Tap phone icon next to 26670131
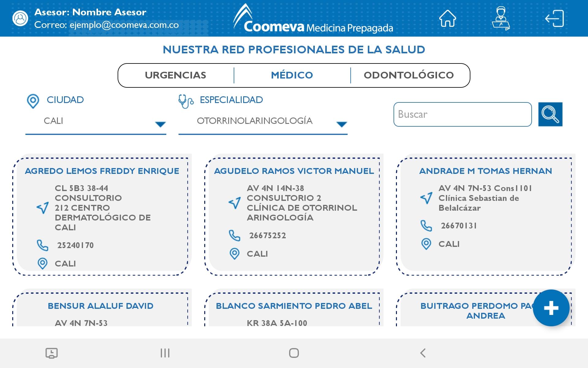Screen dimensions: 588x368 point(426,226)
